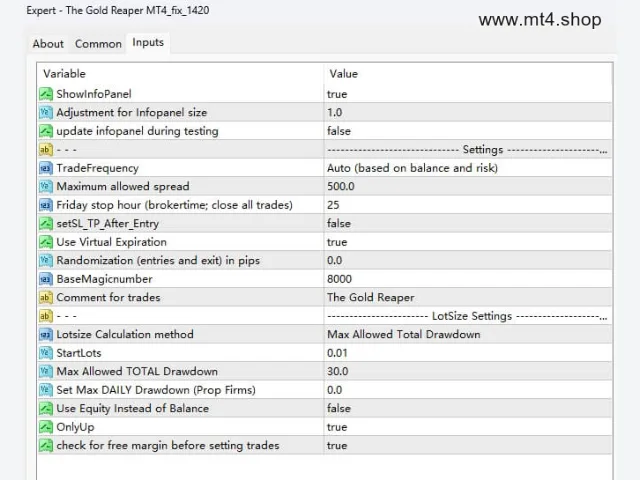Click the BaseMagicnumber icon
The height and width of the screenshot is (480, 640).
point(46,279)
